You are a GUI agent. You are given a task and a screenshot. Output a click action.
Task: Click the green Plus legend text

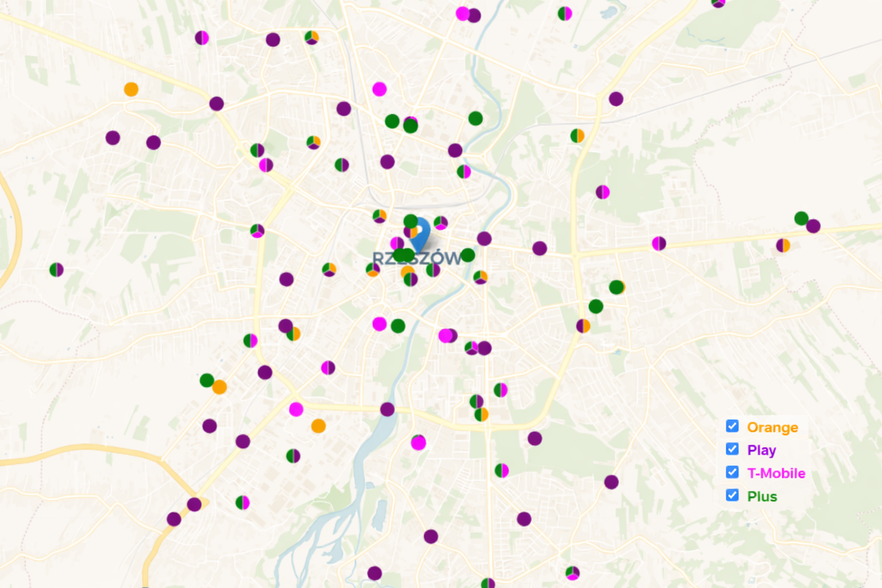(x=762, y=497)
